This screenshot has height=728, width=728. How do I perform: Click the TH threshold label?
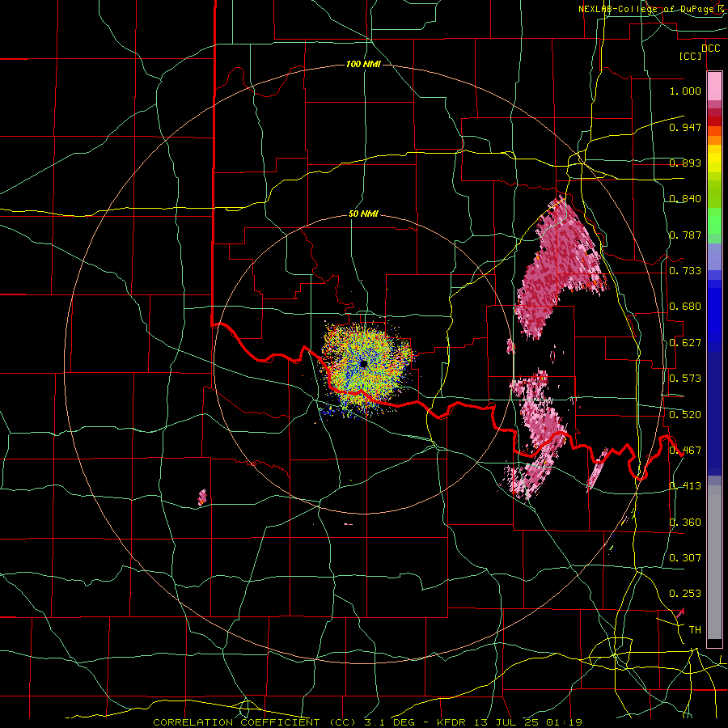pyautogui.click(x=695, y=629)
